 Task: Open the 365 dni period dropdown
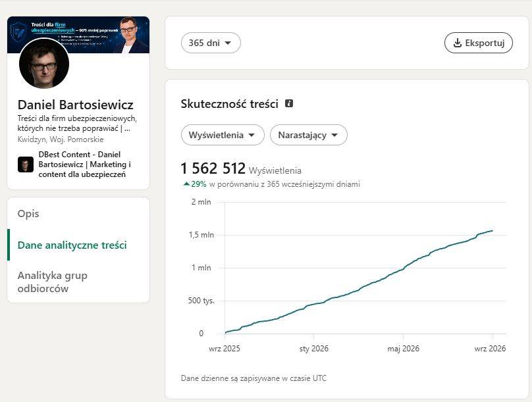[211, 43]
